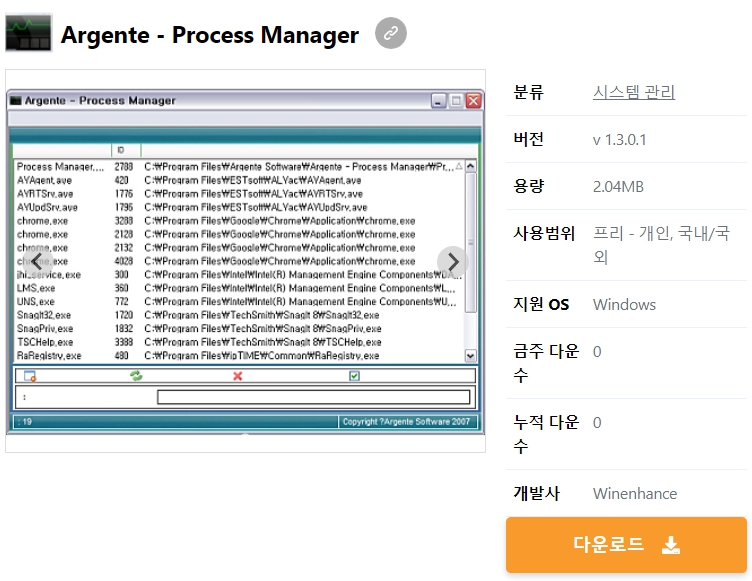This screenshot has height=581, width=752.
Task: Click the red X kill process icon
Action: (x=237, y=376)
